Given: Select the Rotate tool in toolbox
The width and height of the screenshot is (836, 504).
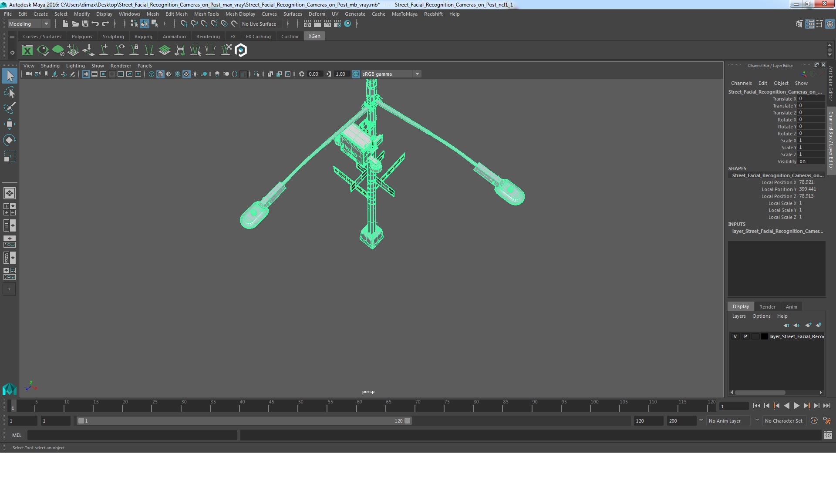Looking at the screenshot, I should pos(9,140).
